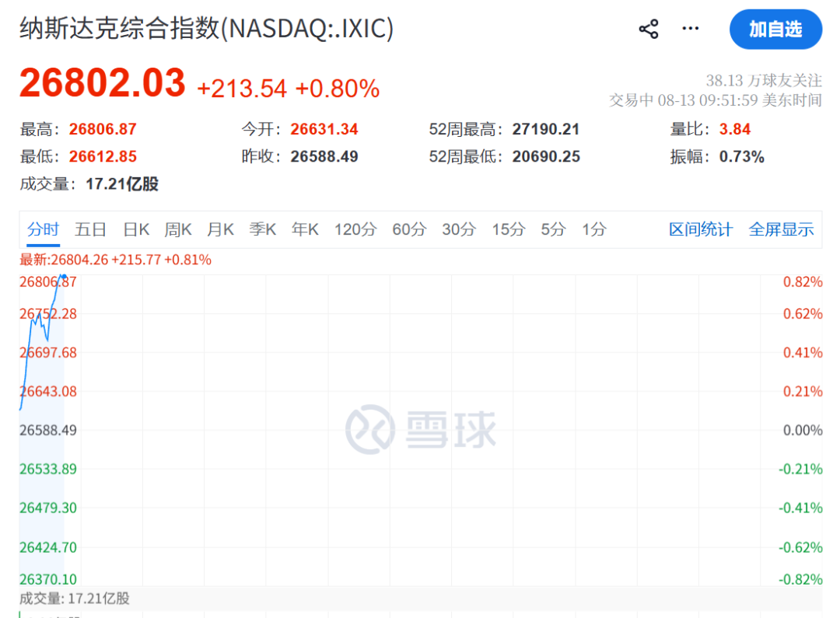Click the blue 加自选 button
The image size is (840, 618).
click(775, 29)
